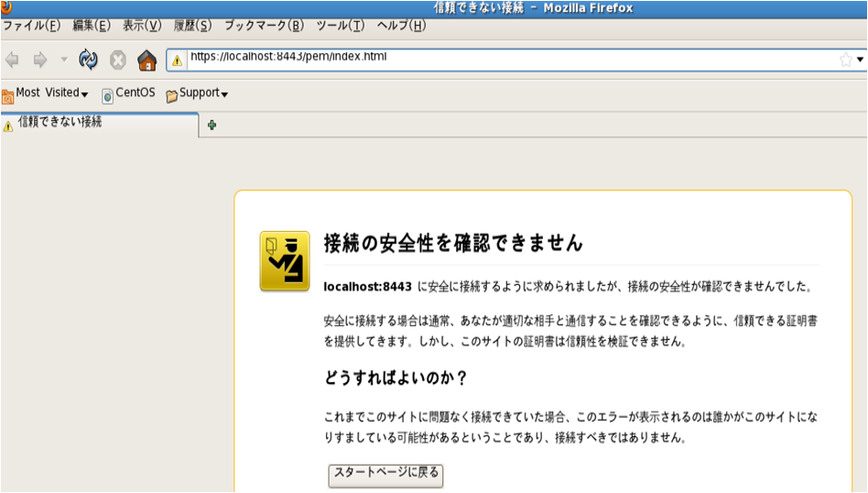868x493 pixels.
Task: Open the Most Visited bookmarks folder
Action: (x=46, y=93)
